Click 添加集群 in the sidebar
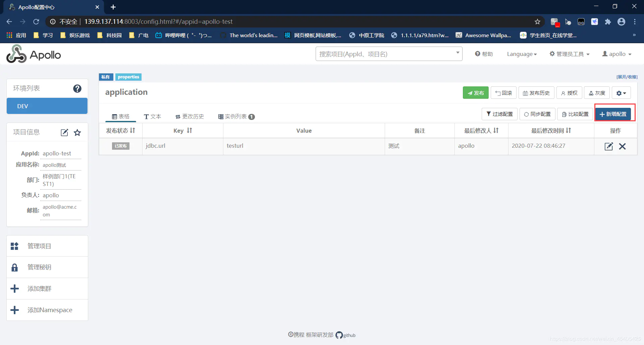This screenshot has height=345, width=644. tap(47, 289)
